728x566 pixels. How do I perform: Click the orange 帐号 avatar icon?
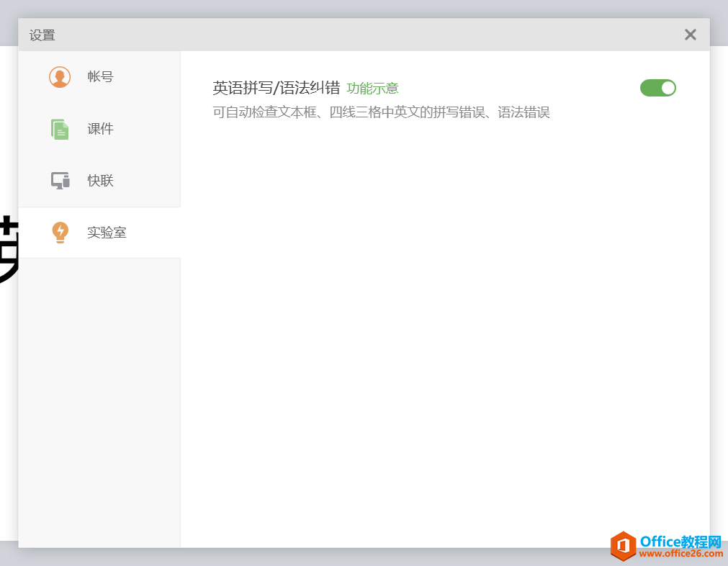pyautogui.click(x=60, y=77)
